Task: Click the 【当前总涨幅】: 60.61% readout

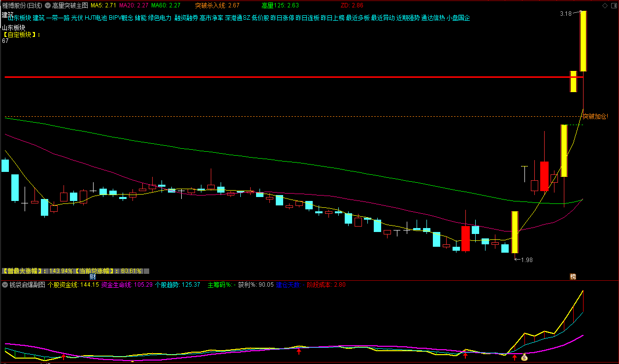Action: pos(108,271)
